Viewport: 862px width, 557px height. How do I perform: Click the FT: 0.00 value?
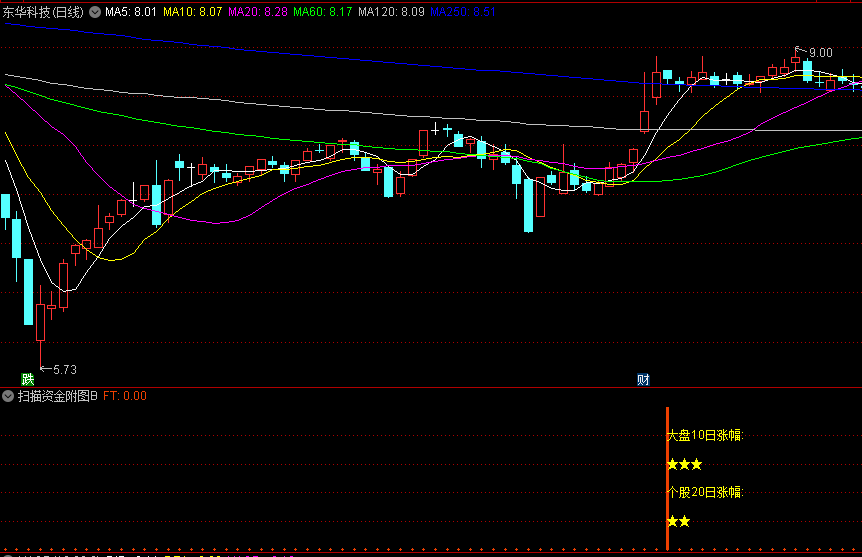[x=125, y=396]
